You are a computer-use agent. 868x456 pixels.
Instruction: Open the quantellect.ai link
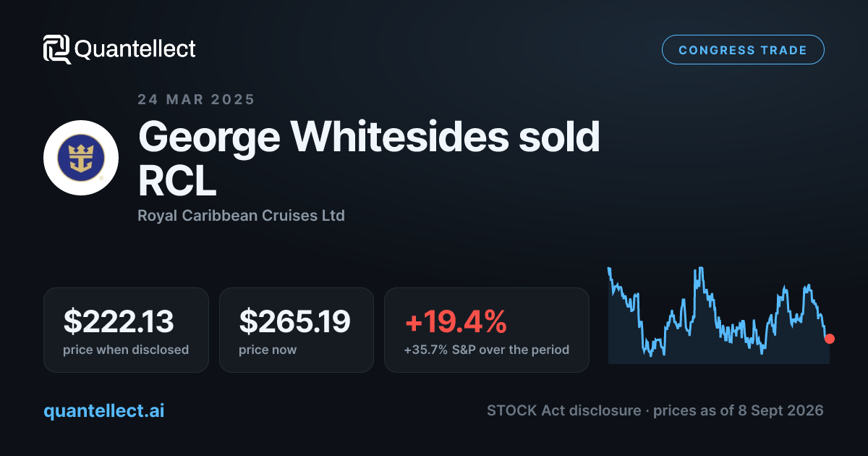104,410
